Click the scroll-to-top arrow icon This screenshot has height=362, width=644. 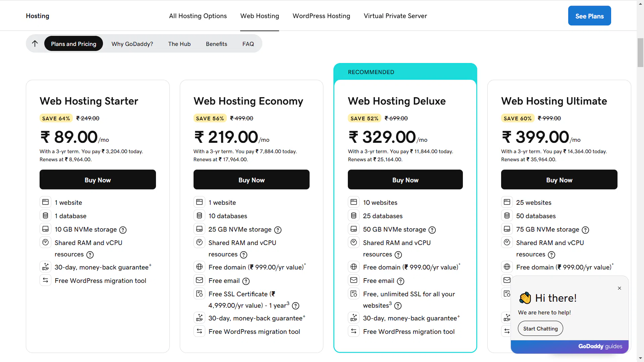[35, 44]
